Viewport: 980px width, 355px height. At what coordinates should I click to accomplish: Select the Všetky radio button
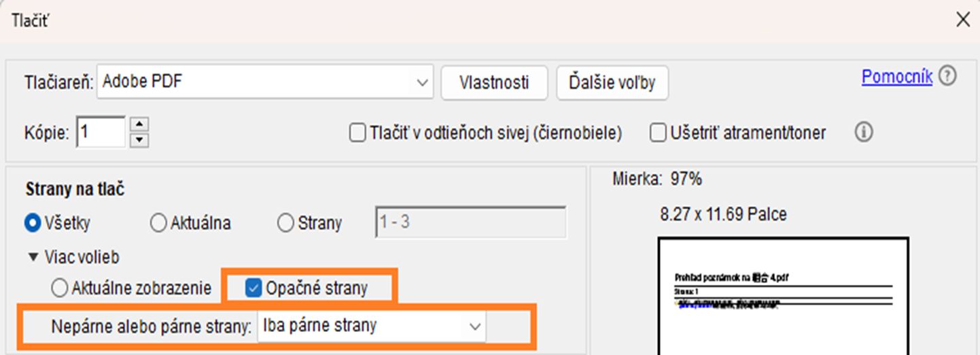pos(33,223)
